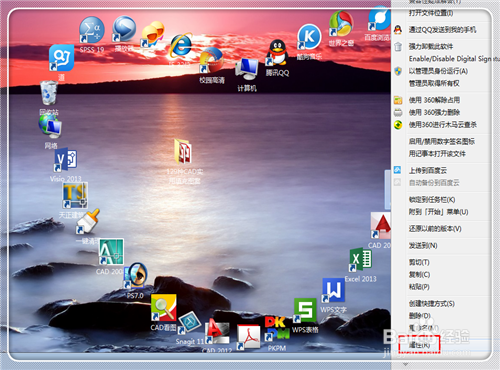
Task: Click the shield icon beside 以管理员身份运行
Action: [398, 71]
